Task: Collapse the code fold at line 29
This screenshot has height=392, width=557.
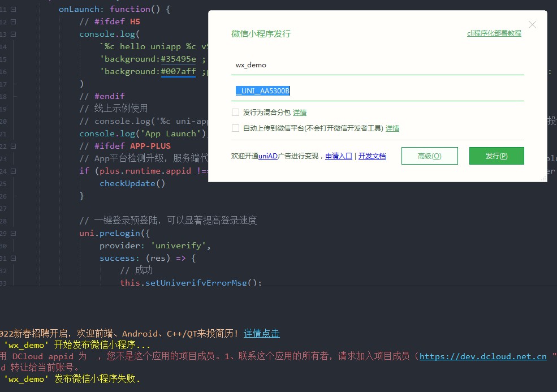Action: pos(13,233)
